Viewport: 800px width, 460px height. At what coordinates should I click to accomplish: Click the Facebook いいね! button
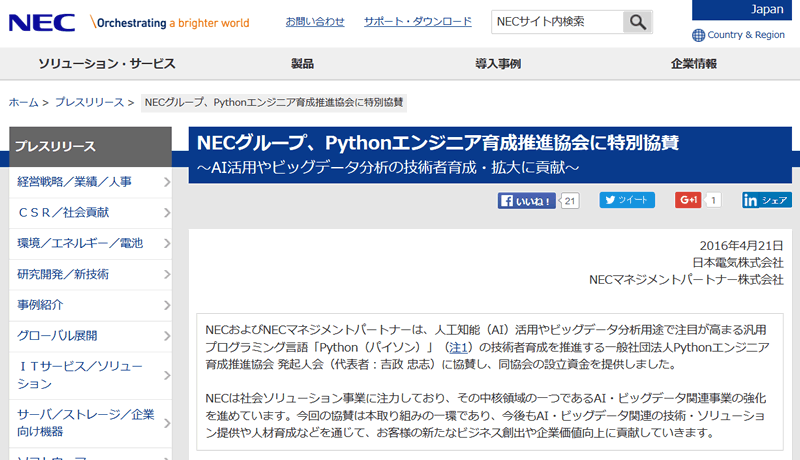(527, 200)
